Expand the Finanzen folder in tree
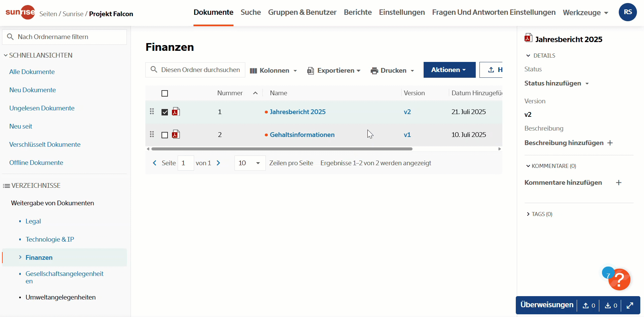This screenshot has width=644, height=317. 20,257
